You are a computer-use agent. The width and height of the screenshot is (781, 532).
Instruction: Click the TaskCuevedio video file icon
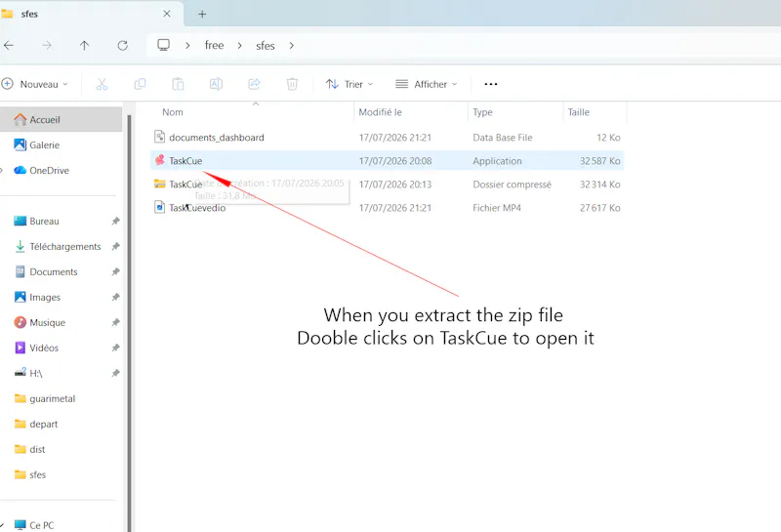click(159, 207)
